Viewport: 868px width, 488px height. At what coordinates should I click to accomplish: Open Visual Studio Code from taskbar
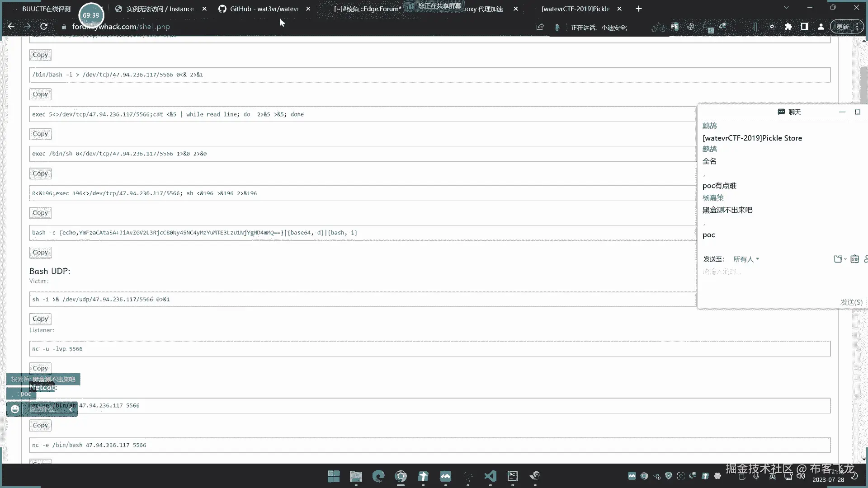tap(490, 476)
